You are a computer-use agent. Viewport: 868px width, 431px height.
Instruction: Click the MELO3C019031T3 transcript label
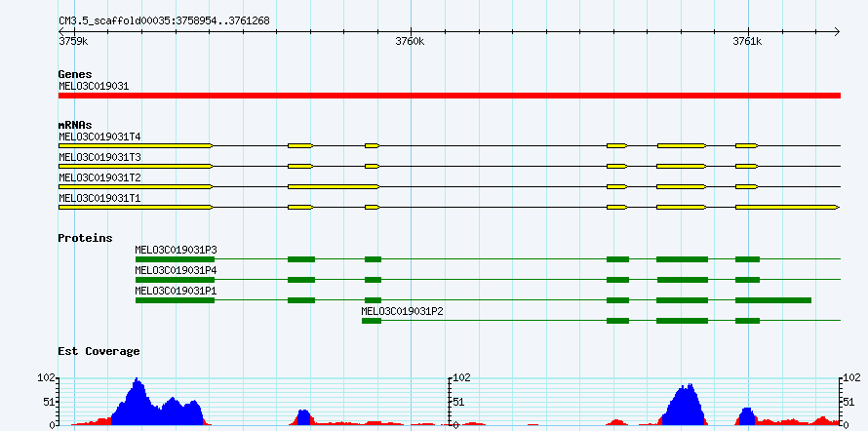(x=99, y=158)
